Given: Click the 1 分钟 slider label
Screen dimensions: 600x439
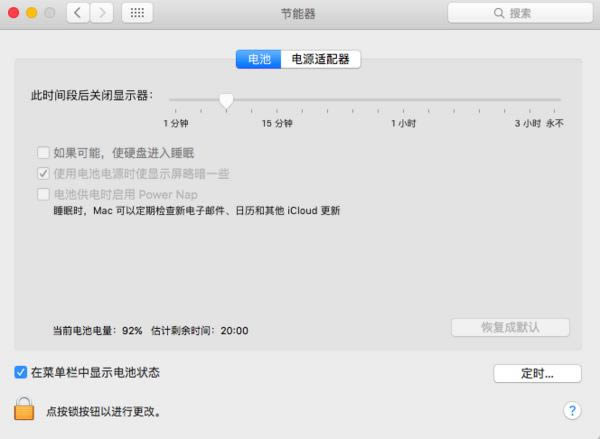Looking at the screenshot, I should point(176,123).
